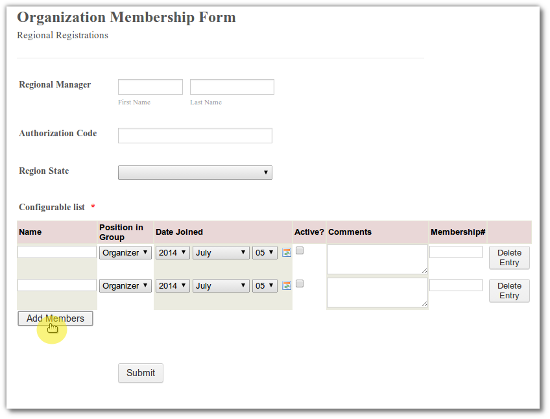550x419 pixels.
Task: Focus the Regional Manager First Name field
Action: [x=150, y=87]
